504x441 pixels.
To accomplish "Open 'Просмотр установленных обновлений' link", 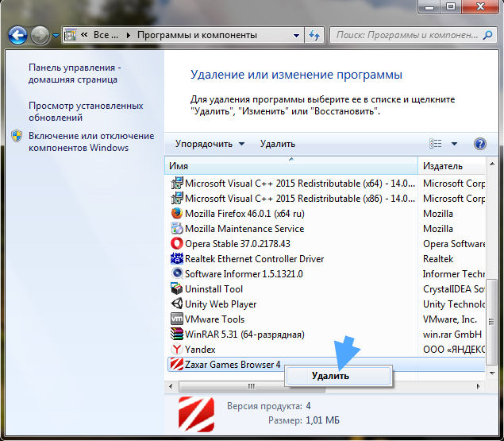I will tap(86, 111).
